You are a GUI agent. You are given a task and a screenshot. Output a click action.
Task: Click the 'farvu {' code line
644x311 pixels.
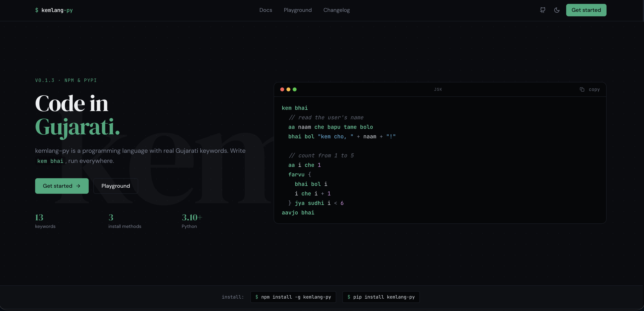299,175
